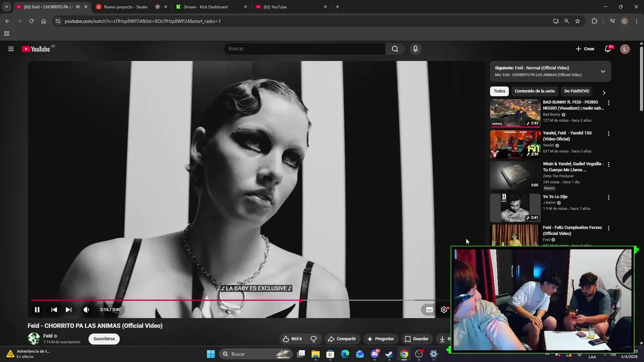Pause the video playback
Screen dimensions: 644x362
37,310
